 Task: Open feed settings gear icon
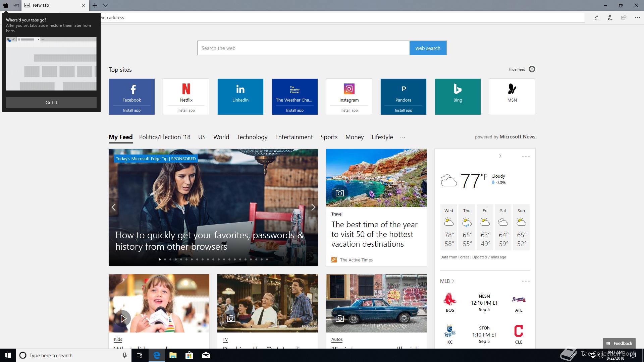click(532, 69)
